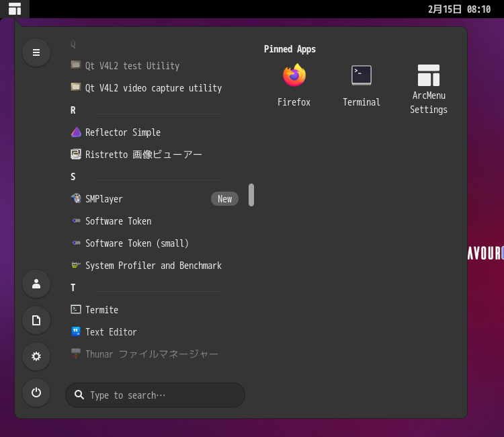
Task: Launch Reflector Simple entry
Action: [155, 132]
